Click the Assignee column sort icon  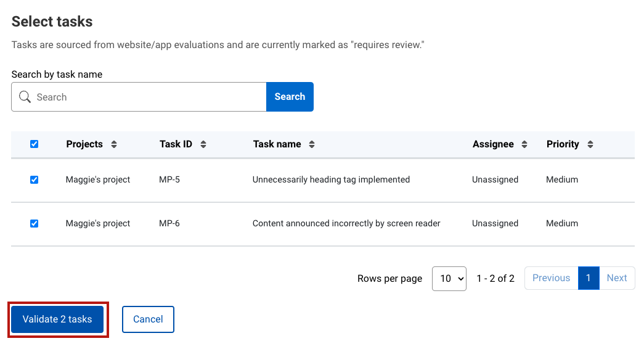pos(524,144)
